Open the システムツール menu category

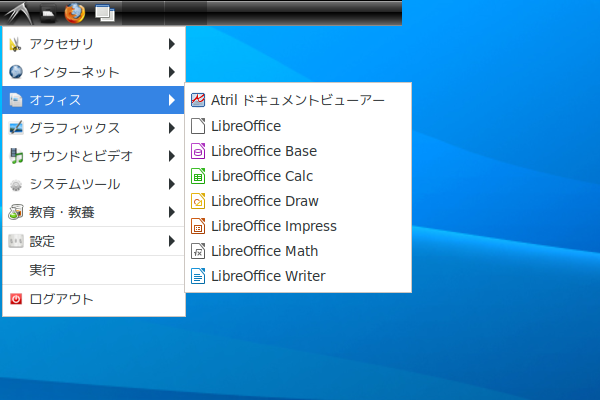point(94,184)
